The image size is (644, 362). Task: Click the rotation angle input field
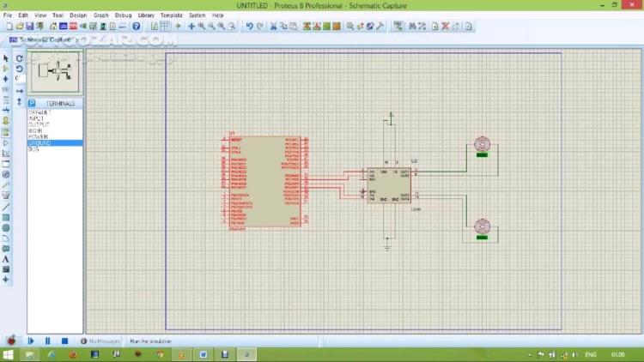(20, 78)
